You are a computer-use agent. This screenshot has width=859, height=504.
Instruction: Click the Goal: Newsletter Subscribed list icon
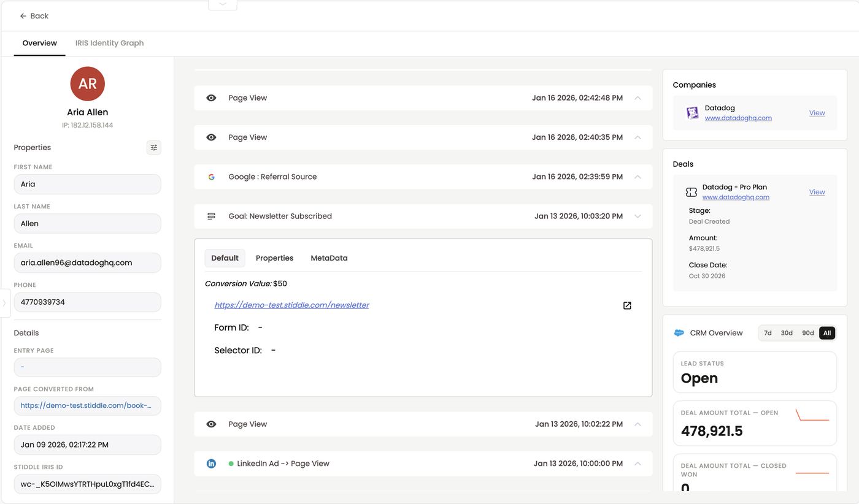[x=211, y=216]
